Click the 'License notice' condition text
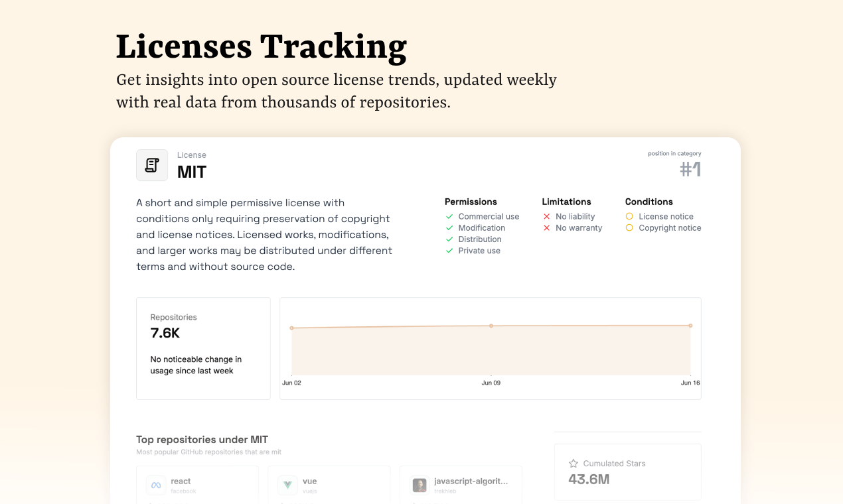The width and height of the screenshot is (843, 504). (x=666, y=216)
